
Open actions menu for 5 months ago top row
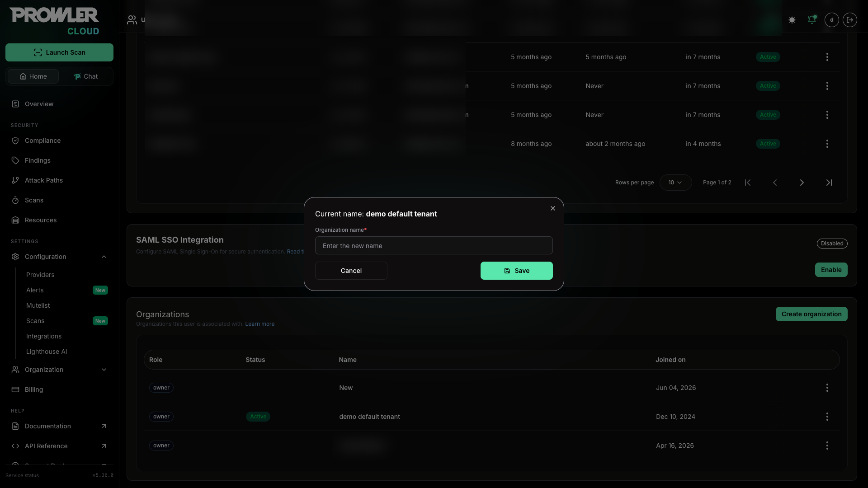[x=827, y=57]
